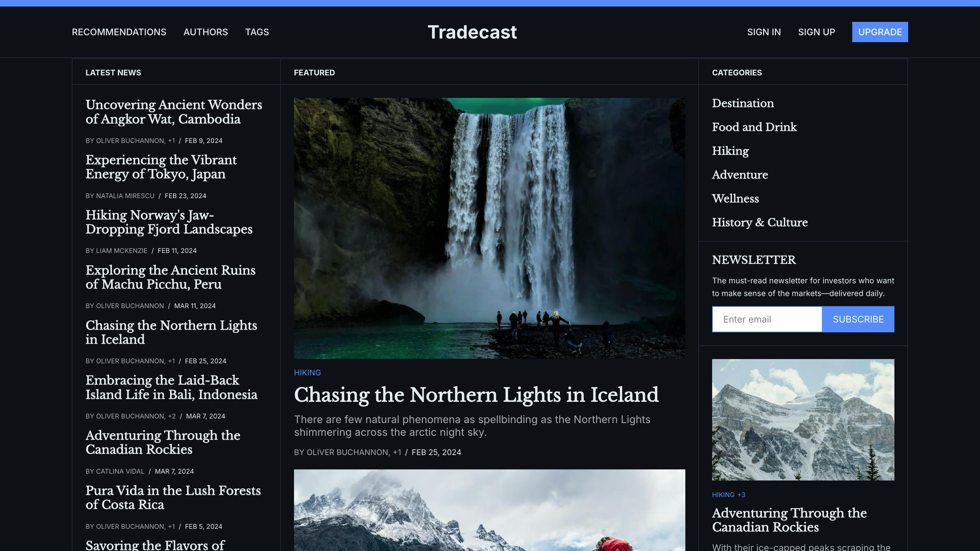
Task: Click the Sign Up link
Action: pyautogui.click(x=816, y=32)
